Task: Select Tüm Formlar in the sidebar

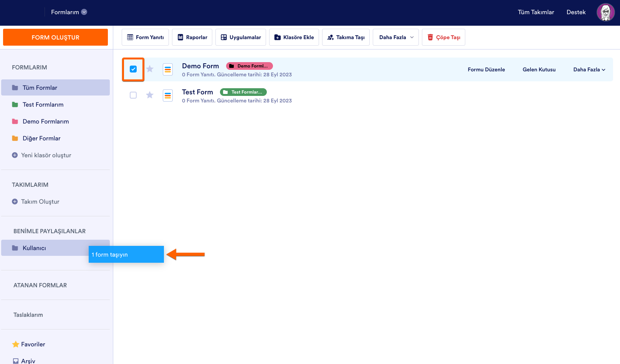Action: [56, 87]
